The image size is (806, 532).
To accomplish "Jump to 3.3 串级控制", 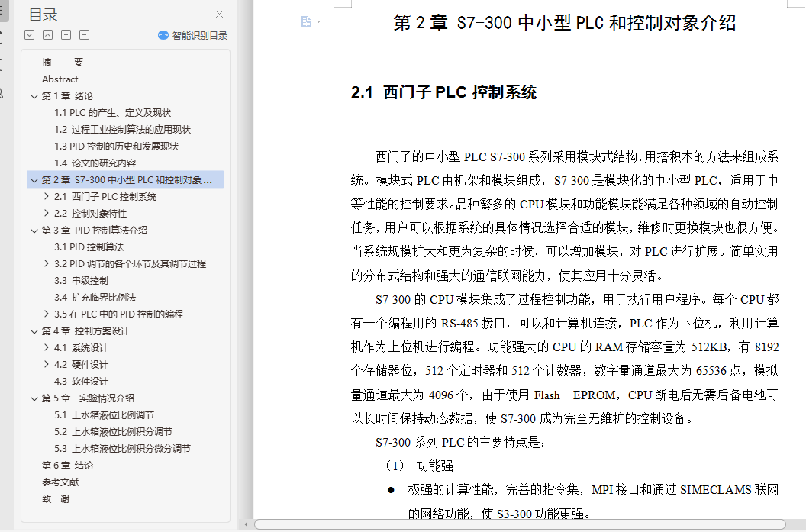I will (x=81, y=281).
